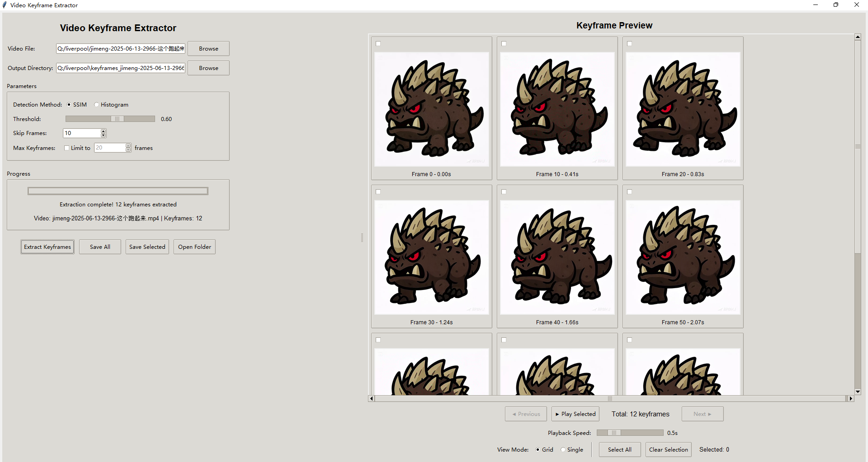Image resolution: width=868 pixels, height=462 pixels.
Task: Click the Play Selected button
Action: pos(576,414)
